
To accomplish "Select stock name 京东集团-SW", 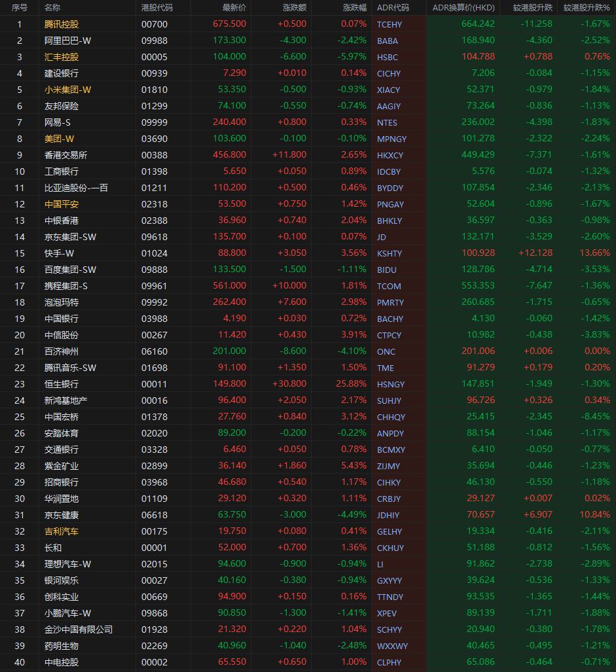I will tap(70, 237).
